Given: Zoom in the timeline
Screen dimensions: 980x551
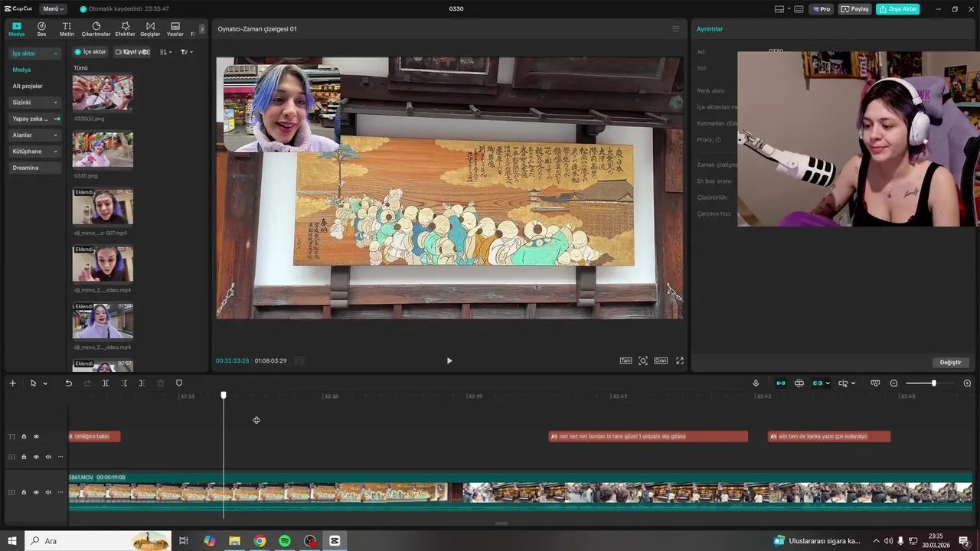Looking at the screenshot, I should pyautogui.click(x=967, y=383).
